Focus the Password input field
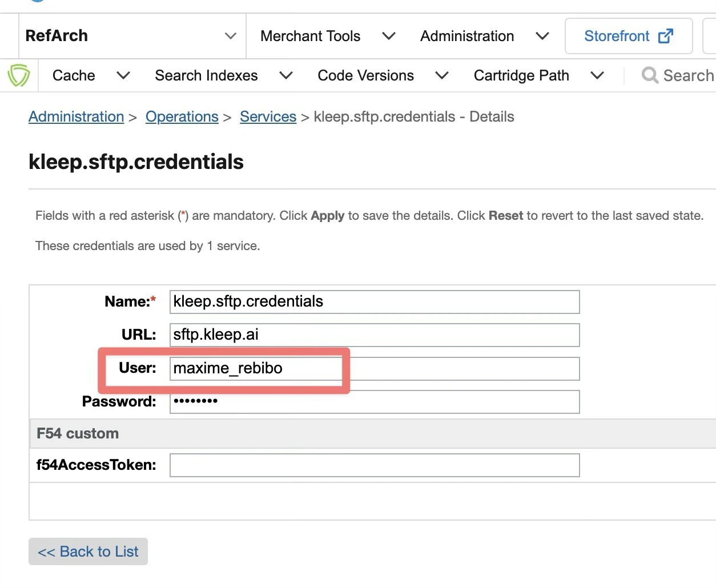The image size is (716, 588). click(375, 401)
